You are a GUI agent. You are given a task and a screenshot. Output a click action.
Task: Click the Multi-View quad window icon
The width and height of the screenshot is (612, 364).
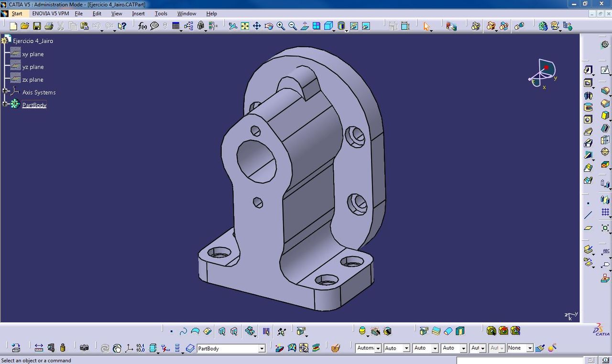tap(317, 26)
